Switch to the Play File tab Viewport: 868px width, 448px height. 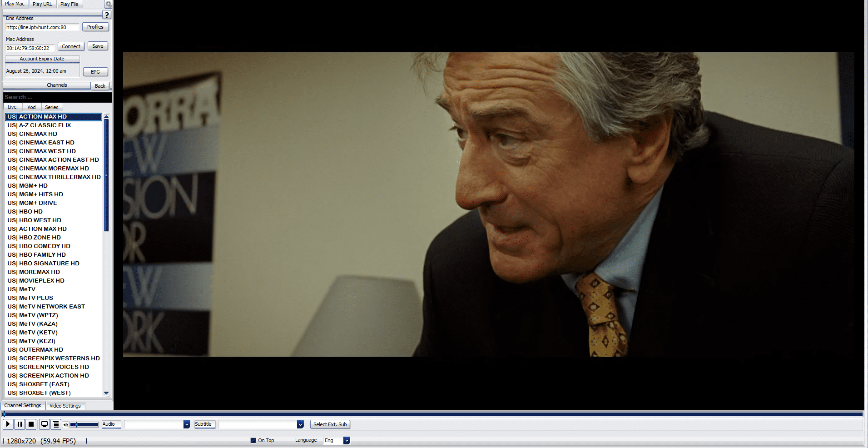(69, 4)
